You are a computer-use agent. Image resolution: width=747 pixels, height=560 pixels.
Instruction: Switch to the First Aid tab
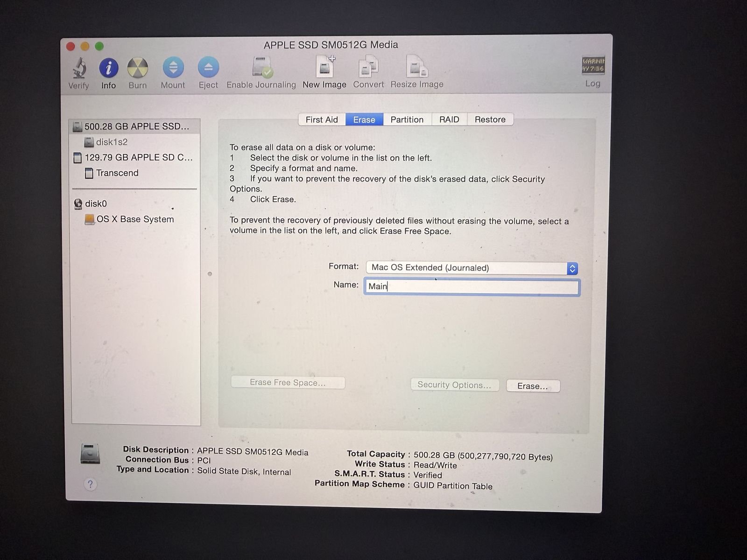pos(322,119)
